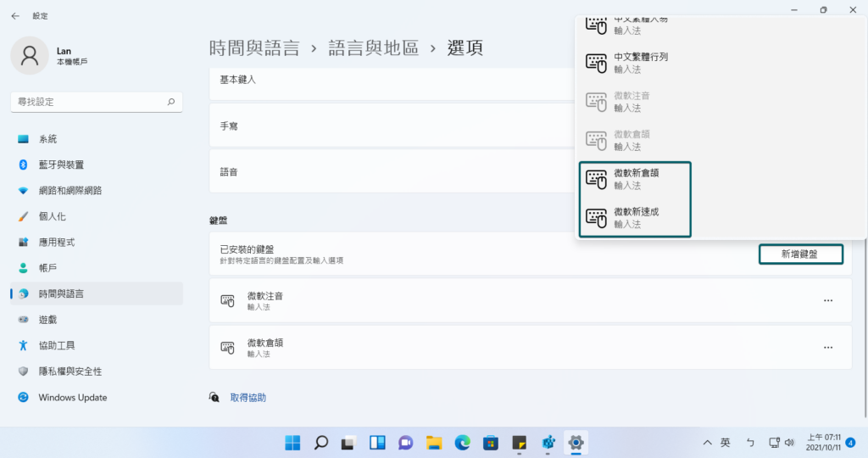868x458 pixels.
Task: Open Widgets from the taskbar
Action: pos(377,443)
